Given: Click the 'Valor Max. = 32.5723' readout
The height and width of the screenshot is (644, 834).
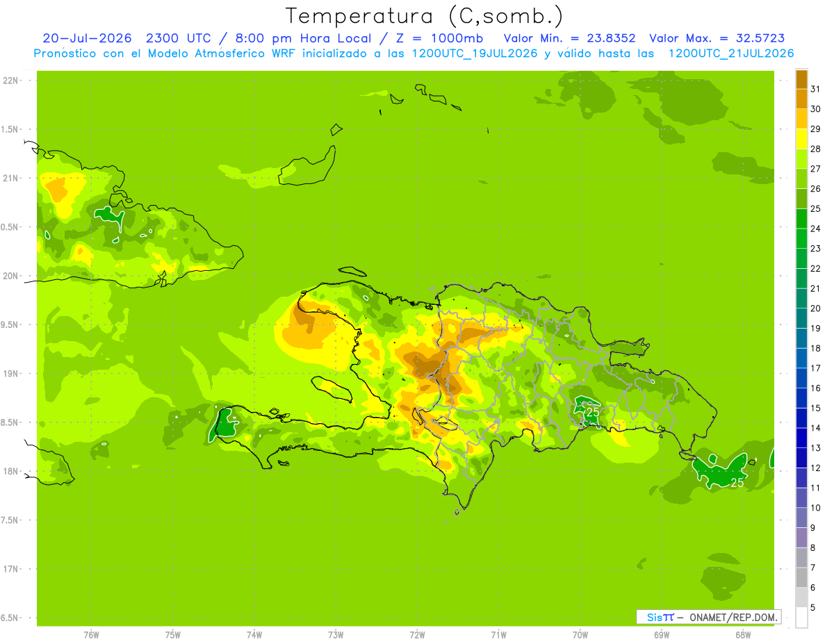Looking at the screenshot, I should (x=717, y=38).
